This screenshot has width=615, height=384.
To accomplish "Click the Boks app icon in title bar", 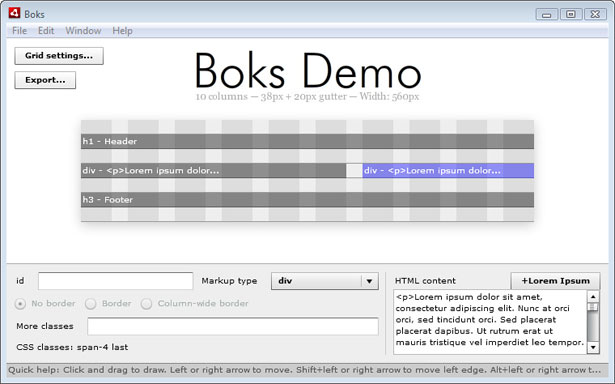I will coord(14,13).
